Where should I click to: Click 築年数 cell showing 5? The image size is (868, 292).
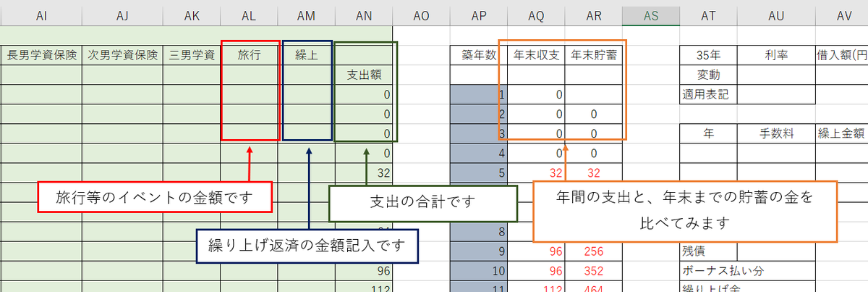[x=479, y=172]
